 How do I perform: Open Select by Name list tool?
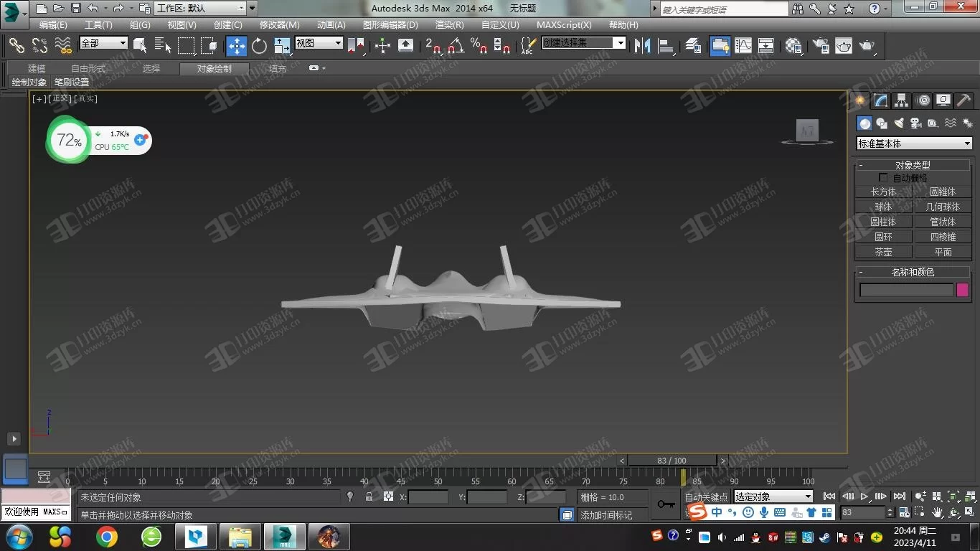point(163,45)
